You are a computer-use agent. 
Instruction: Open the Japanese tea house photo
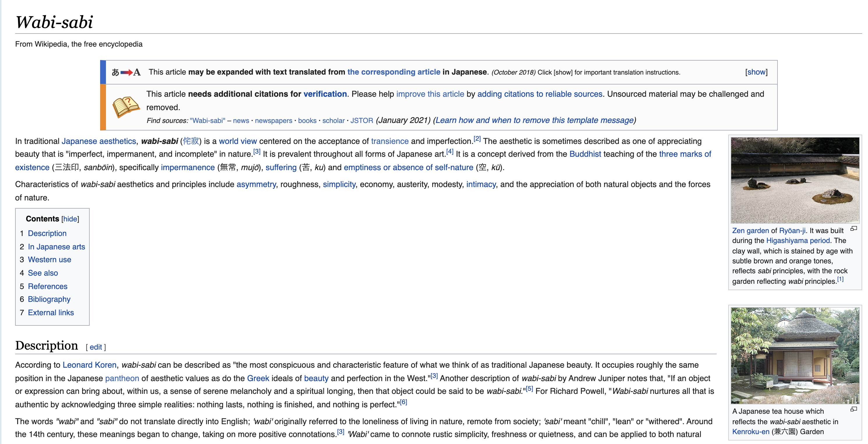click(x=795, y=355)
